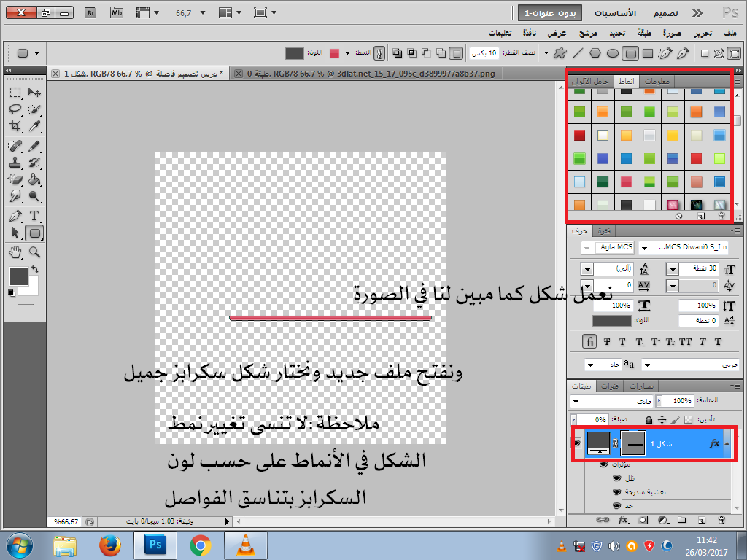Click the foreground color swatch in toolbox
This screenshot has height=560, width=747.
coord(18,276)
